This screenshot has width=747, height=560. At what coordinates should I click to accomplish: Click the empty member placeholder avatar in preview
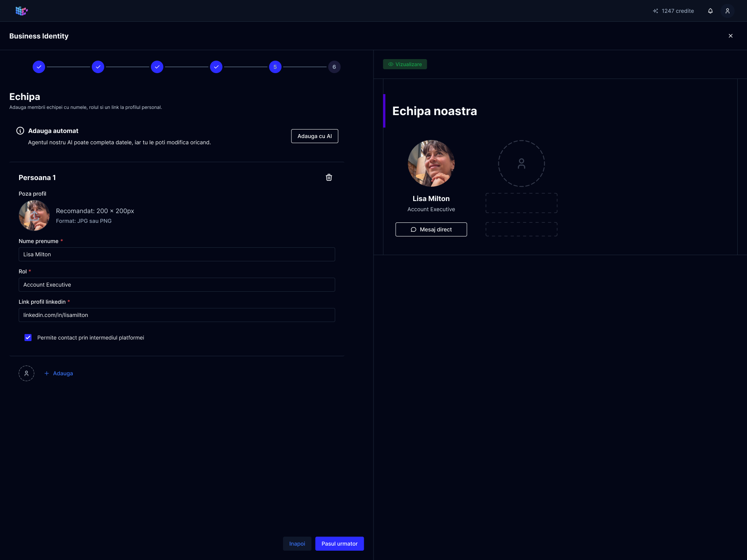point(521,163)
